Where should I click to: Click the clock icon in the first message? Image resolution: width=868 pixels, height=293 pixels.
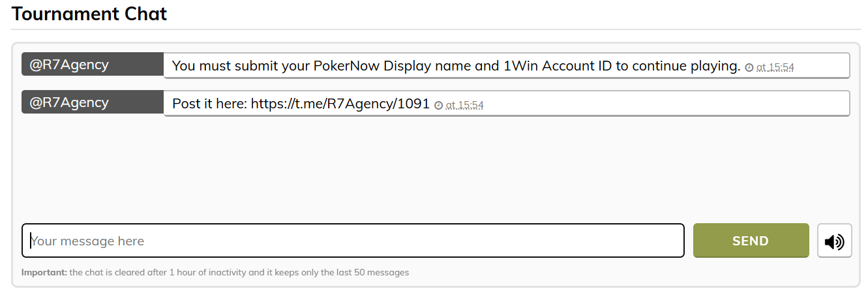749,67
